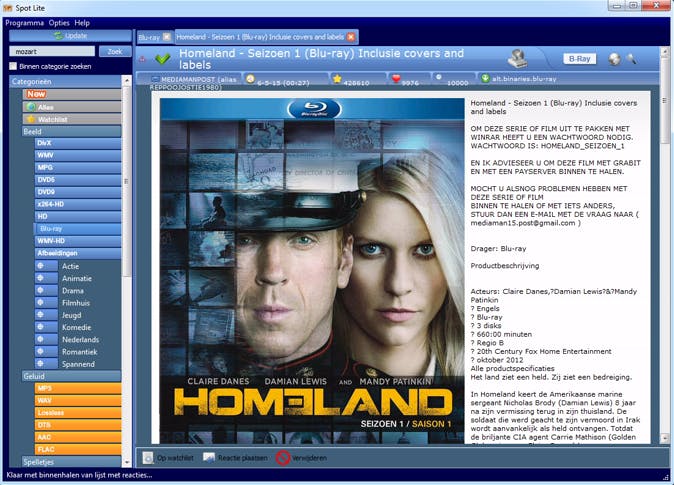This screenshot has height=485, width=674.
Task: Click the red heart icon next to 9976
Action: pyautogui.click(x=396, y=79)
